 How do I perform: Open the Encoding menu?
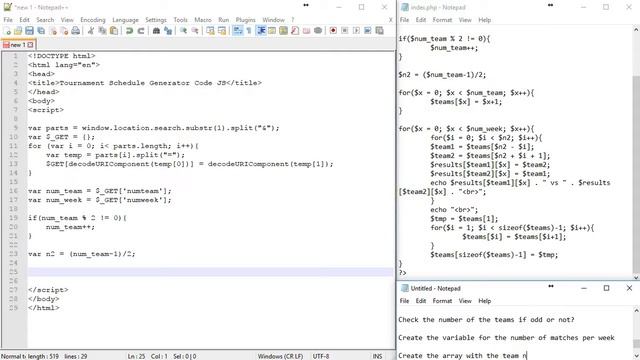click(x=93, y=20)
